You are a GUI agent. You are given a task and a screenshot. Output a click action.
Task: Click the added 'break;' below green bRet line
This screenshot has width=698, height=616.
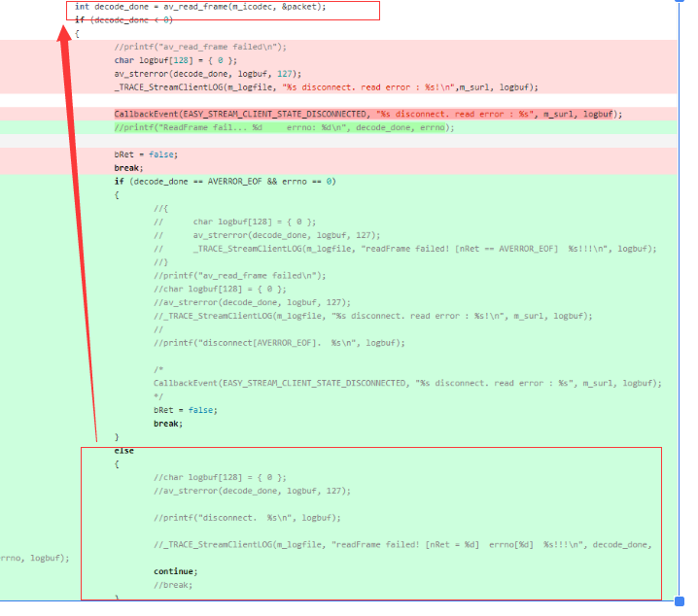point(168,424)
